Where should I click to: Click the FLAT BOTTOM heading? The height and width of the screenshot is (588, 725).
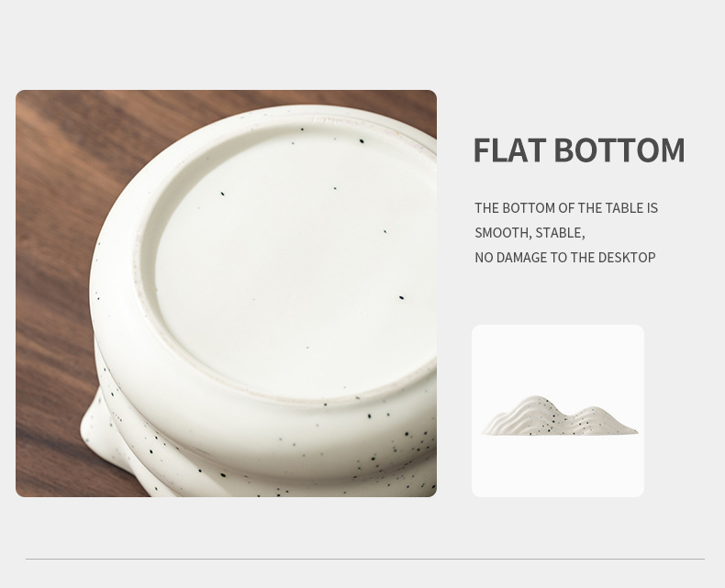pyautogui.click(x=579, y=150)
